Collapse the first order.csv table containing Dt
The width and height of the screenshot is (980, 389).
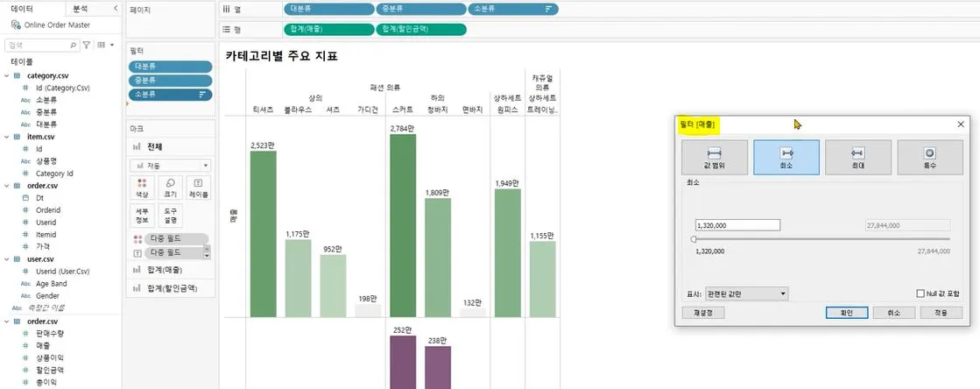pyautogui.click(x=6, y=186)
